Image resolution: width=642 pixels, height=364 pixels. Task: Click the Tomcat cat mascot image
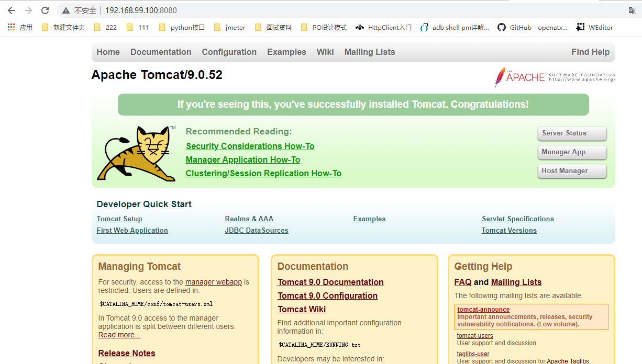tap(137, 153)
